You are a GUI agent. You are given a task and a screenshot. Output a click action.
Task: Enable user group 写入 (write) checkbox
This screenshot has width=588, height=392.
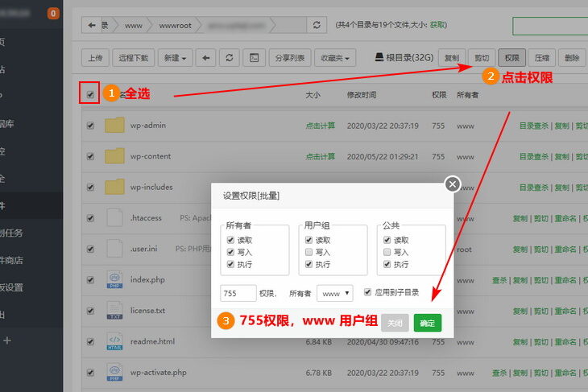[309, 252]
